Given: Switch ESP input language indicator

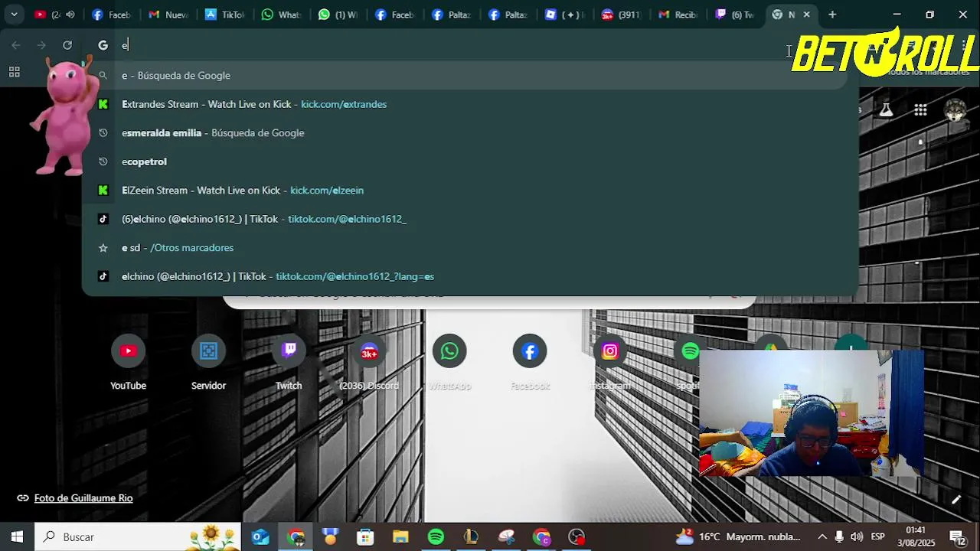Looking at the screenshot, I should point(878,536).
